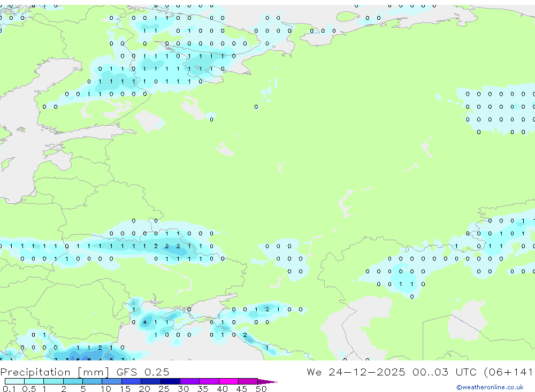Click the legend label "0.1"
535x392 pixels.
(x=9, y=389)
